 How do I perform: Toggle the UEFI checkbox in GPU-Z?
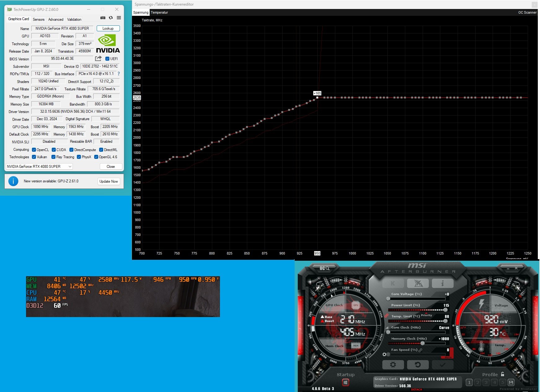107,59
